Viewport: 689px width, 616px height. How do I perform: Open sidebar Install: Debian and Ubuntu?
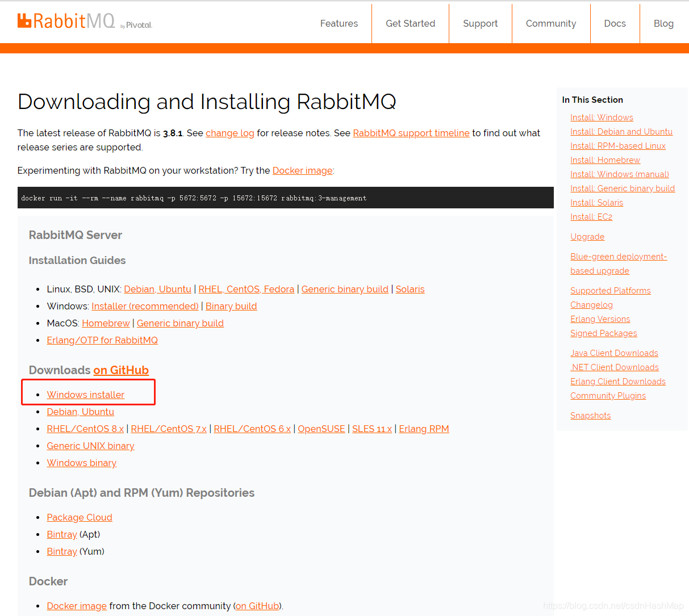point(621,132)
